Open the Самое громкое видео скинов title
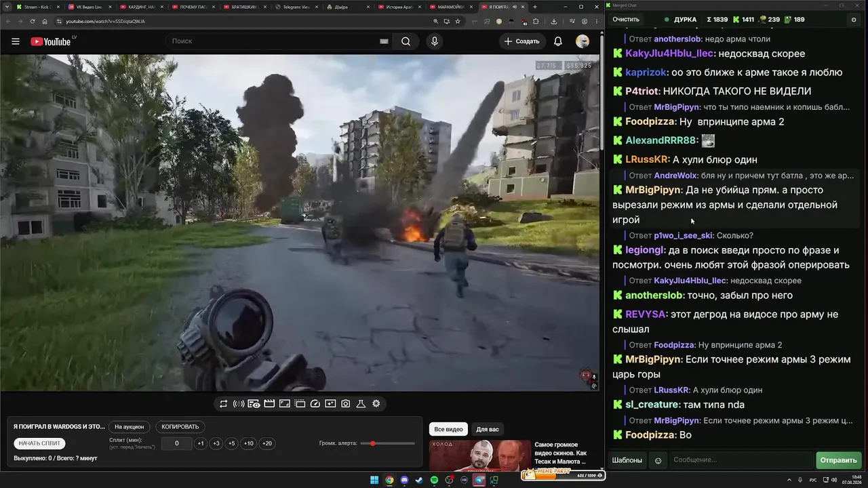Viewport: 868px width, 488px height. (x=561, y=453)
